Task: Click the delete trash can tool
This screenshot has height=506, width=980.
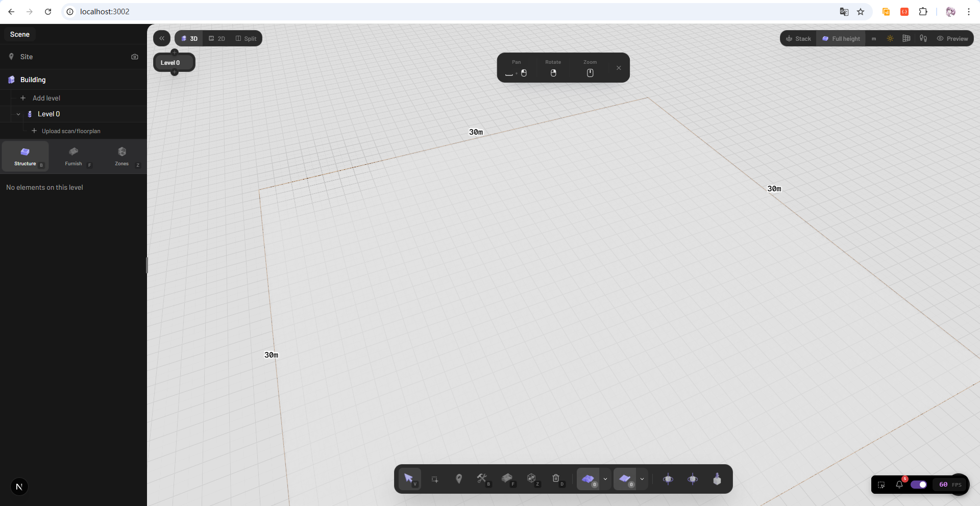Action: (x=556, y=478)
